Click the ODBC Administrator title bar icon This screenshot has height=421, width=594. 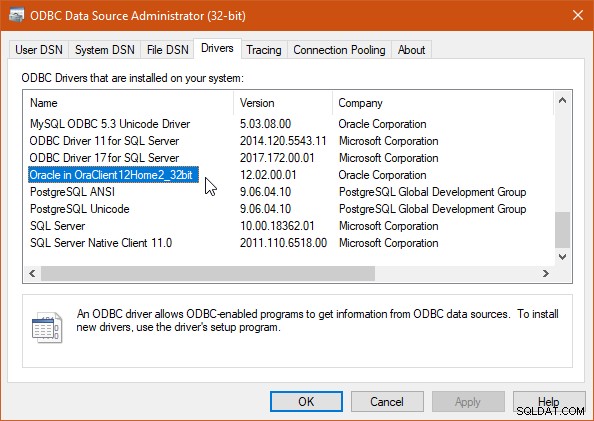point(16,16)
